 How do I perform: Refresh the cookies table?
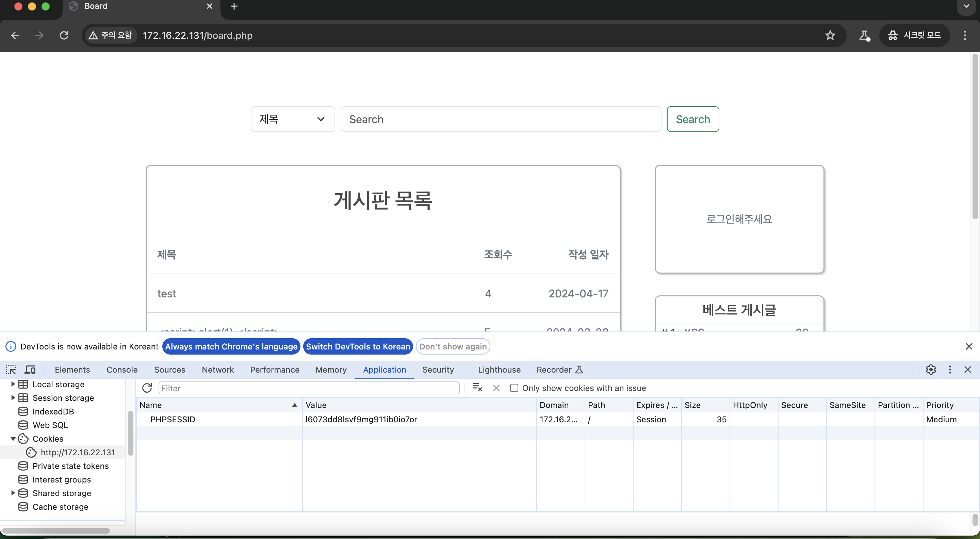pos(147,388)
